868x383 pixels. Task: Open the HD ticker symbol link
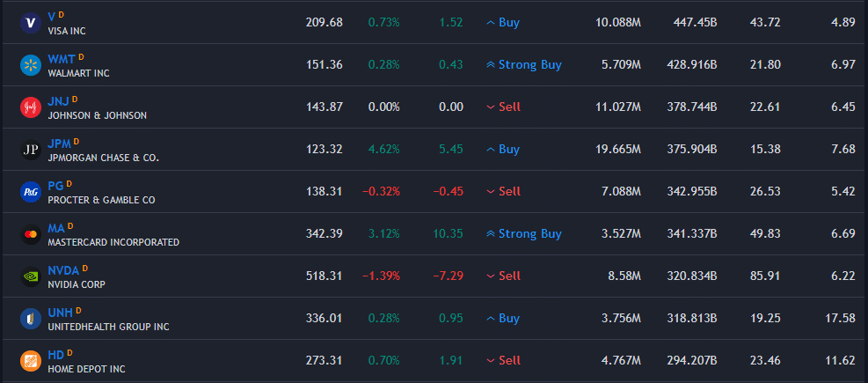tap(55, 354)
